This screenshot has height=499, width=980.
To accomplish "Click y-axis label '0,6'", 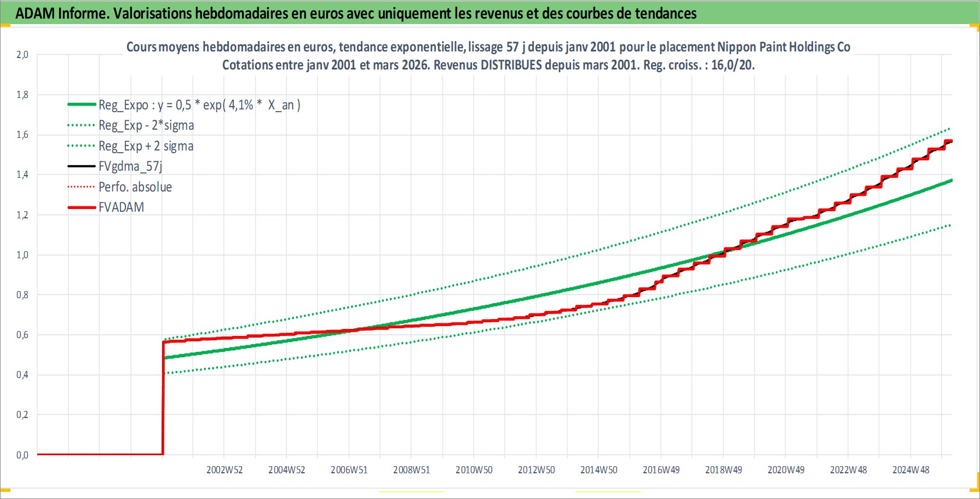I will 22,335.
